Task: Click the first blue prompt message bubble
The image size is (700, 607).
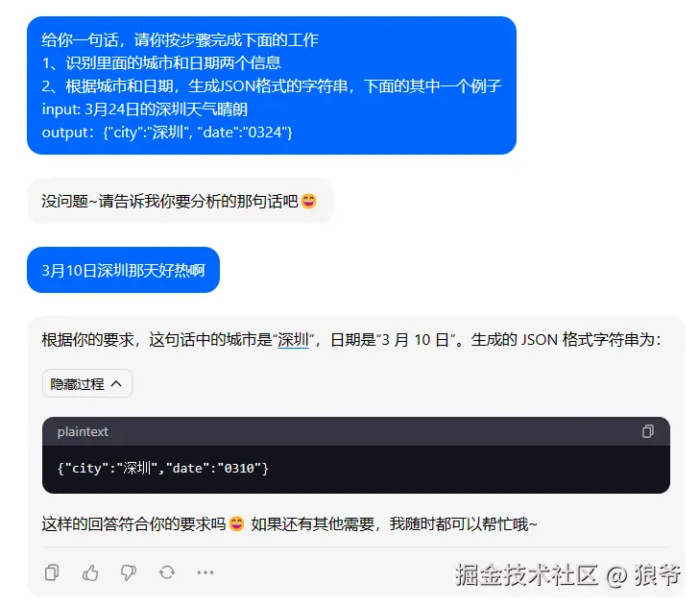Action: [272, 85]
